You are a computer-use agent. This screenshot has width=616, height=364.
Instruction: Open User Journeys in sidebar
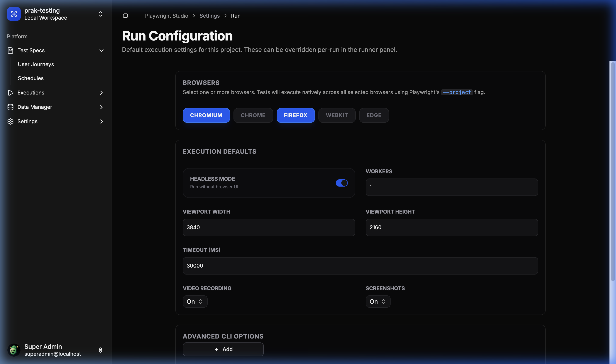click(x=36, y=64)
